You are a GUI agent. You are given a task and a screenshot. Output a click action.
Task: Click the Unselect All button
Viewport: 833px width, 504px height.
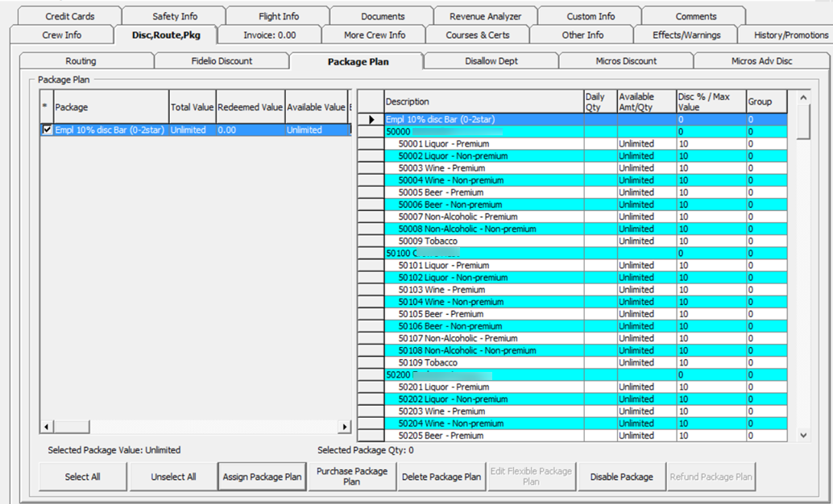[174, 477]
